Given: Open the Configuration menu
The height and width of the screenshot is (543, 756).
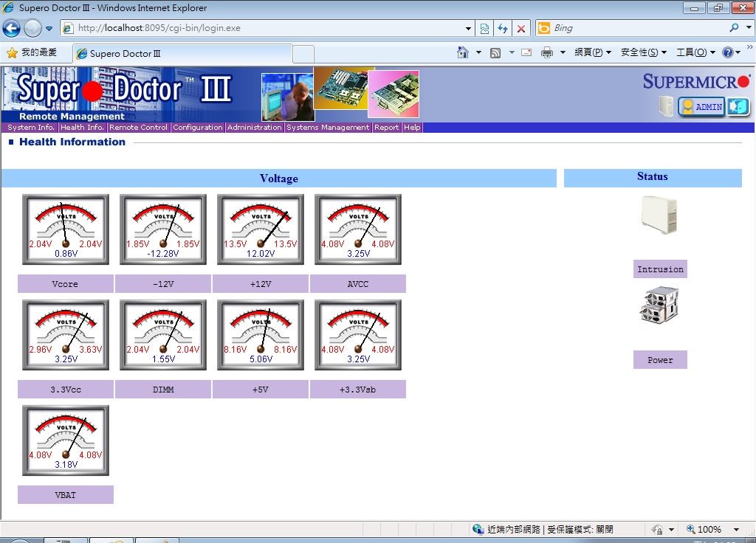Looking at the screenshot, I should pos(198,127).
